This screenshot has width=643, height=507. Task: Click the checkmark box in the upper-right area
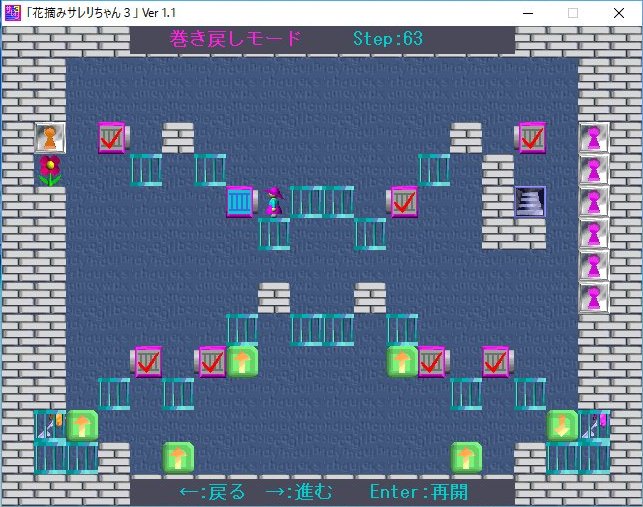click(x=529, y=137)
